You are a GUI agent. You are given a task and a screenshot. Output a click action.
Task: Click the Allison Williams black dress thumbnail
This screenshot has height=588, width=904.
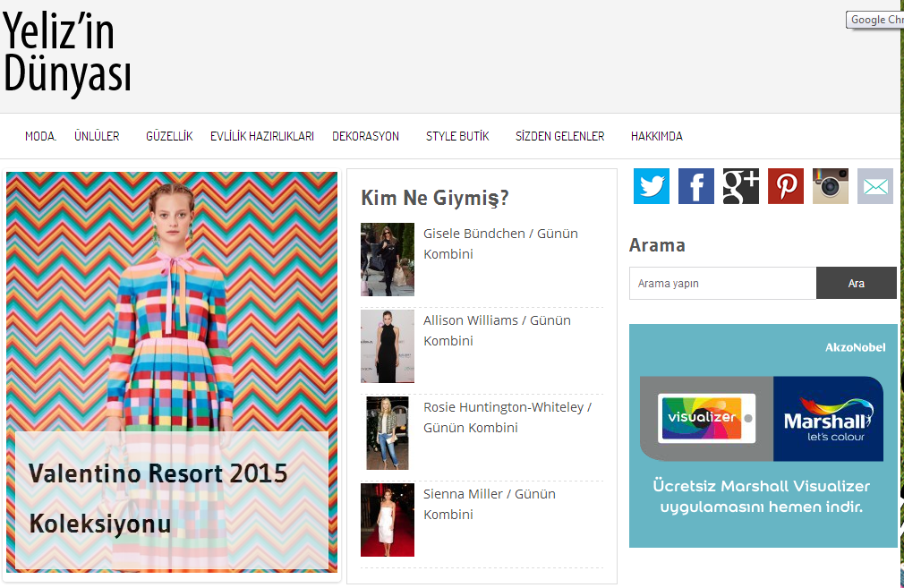(388, 345)
